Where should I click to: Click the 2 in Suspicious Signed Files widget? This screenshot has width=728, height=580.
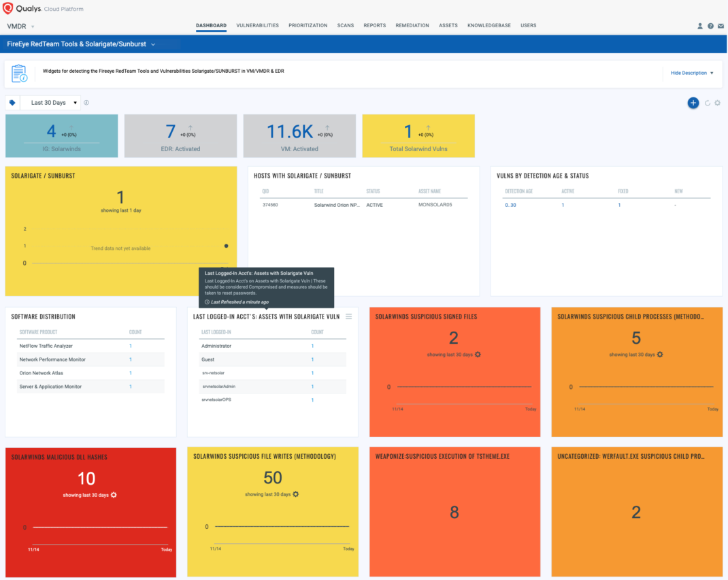point(454,338)
